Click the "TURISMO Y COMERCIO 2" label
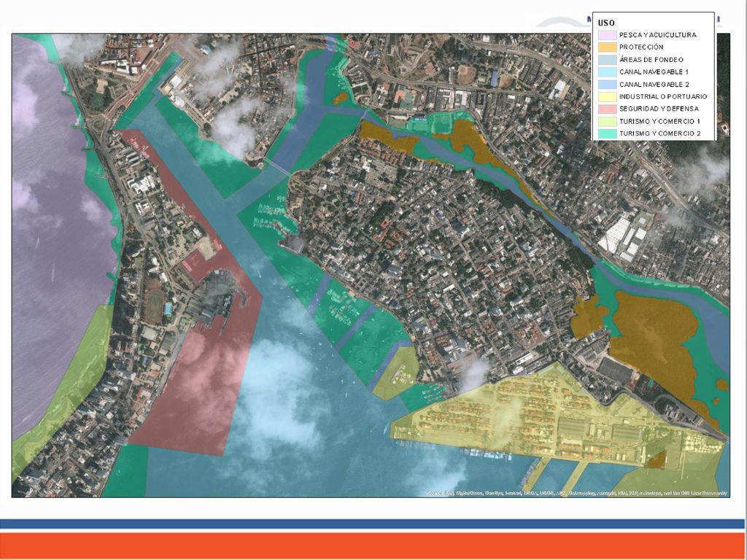747x560 pixels. click(x=659, y=134)
